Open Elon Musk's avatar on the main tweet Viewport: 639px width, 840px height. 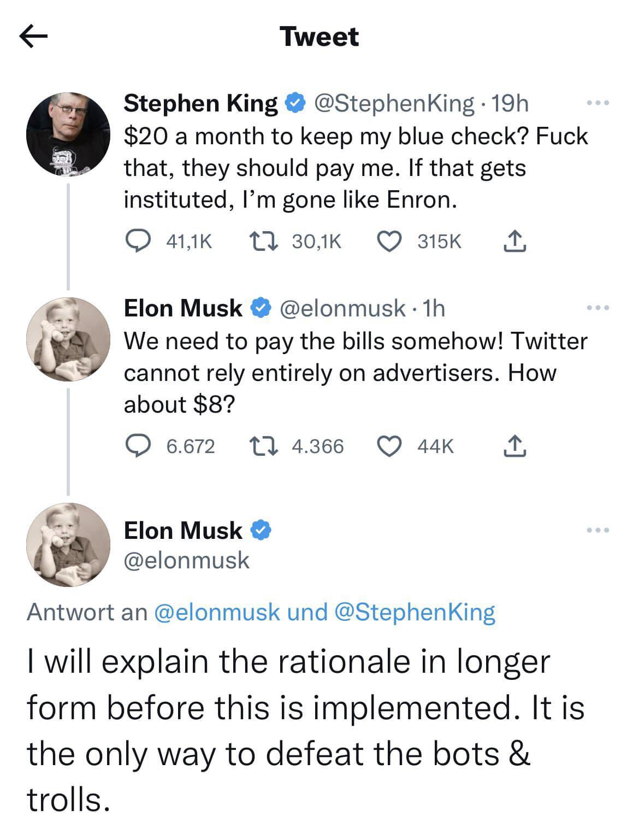pyautogui.click(x=68, y=544)
